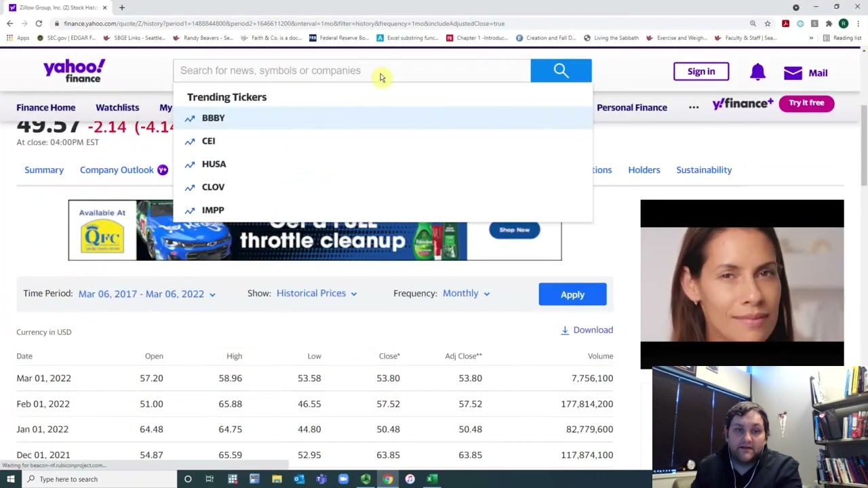Focus the Yahoo Finance search field
Image resolution: width=868 pixels, height=488 pixels.
point(352,70)
